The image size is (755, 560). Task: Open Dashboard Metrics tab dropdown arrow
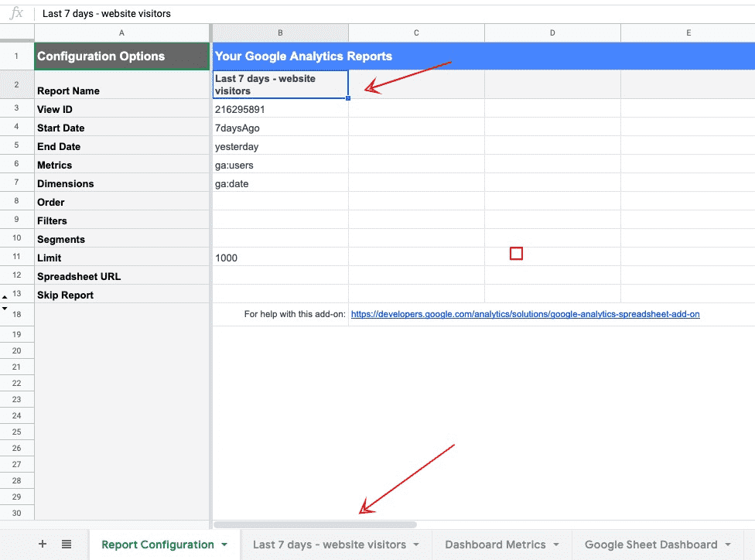point(556,545)
